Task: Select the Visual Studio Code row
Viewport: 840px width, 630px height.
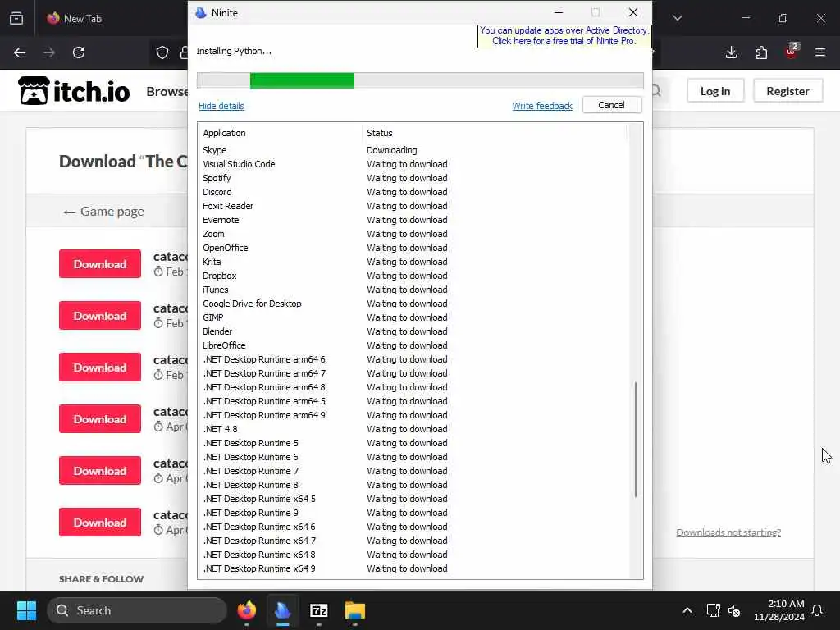Action: tap(413, 164)
